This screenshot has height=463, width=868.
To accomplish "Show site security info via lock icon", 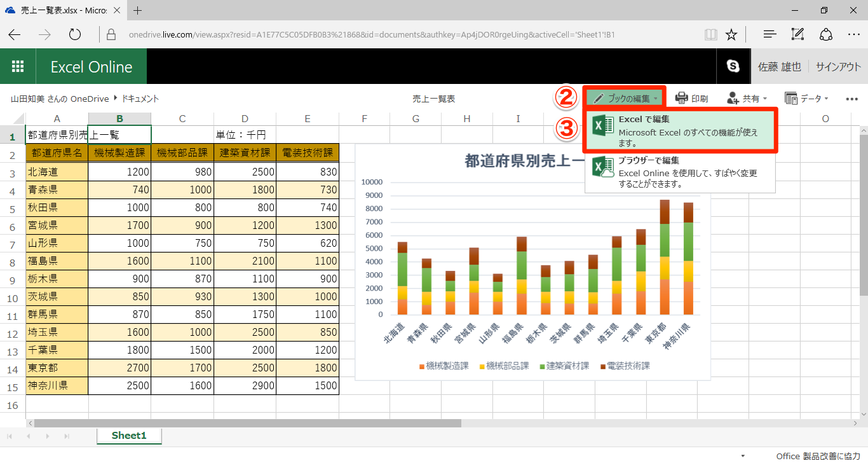I will pyautogui.click(x=111, y=34).
